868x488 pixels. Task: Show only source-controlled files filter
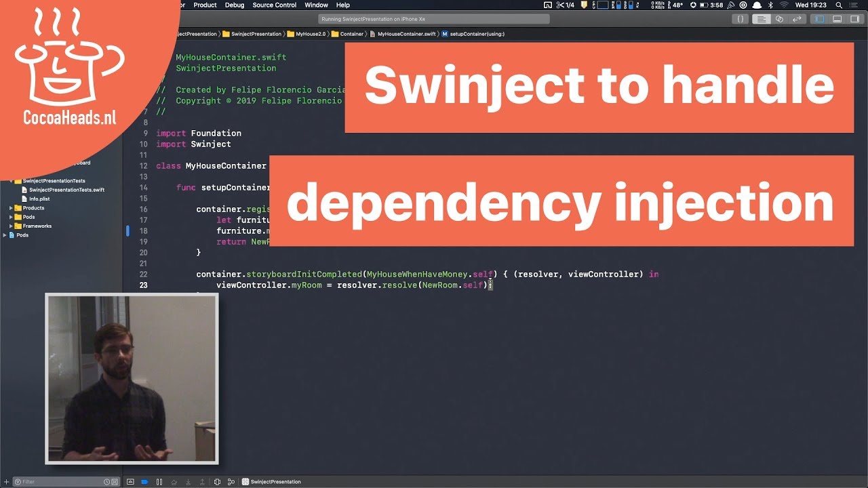tap(115, 482)
